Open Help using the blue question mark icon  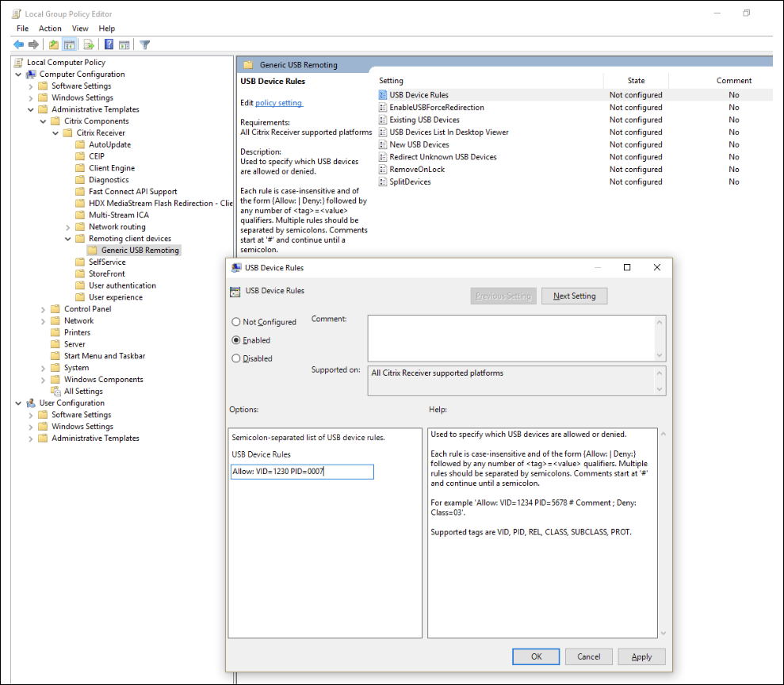107,44
